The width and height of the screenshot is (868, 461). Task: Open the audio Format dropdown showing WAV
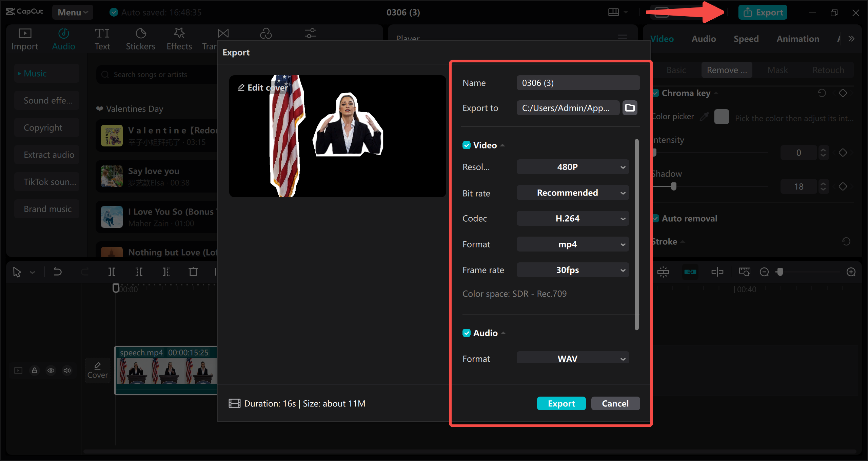[573, 358]
